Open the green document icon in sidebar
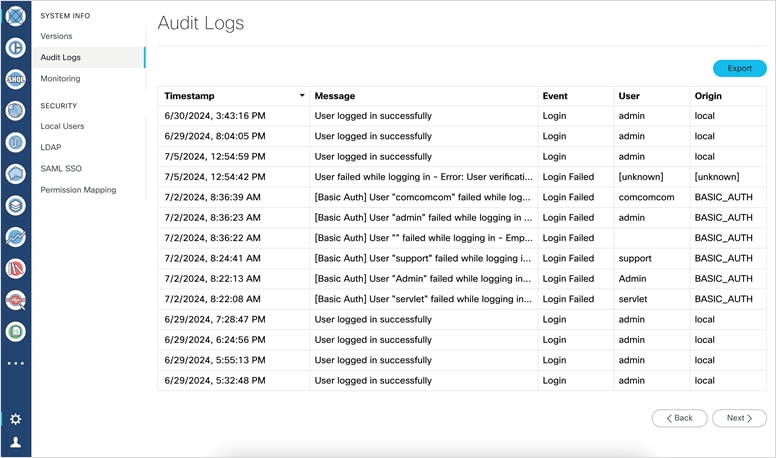The image size is (776, 458). pos(15,331)
